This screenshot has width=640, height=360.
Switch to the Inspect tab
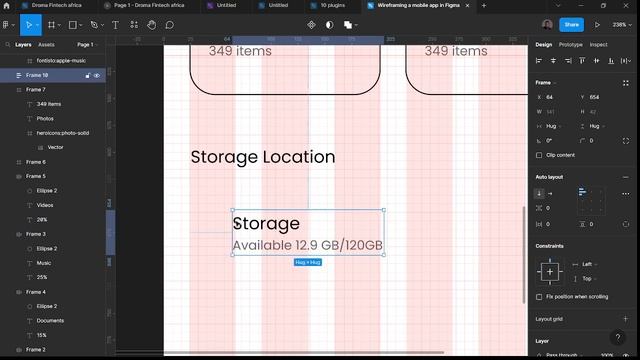(598, 44)
